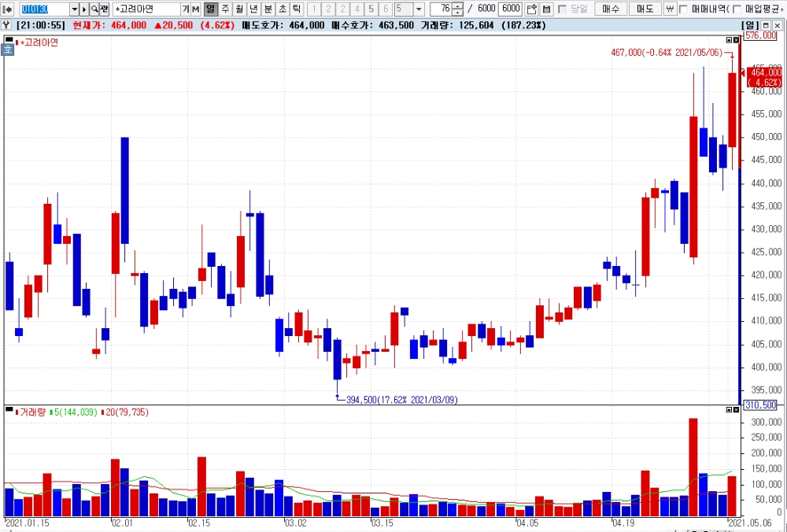This screenshot has height=532, width=787.
Task: Click the 호 badge on chart
Action: [x=8, y=49]
